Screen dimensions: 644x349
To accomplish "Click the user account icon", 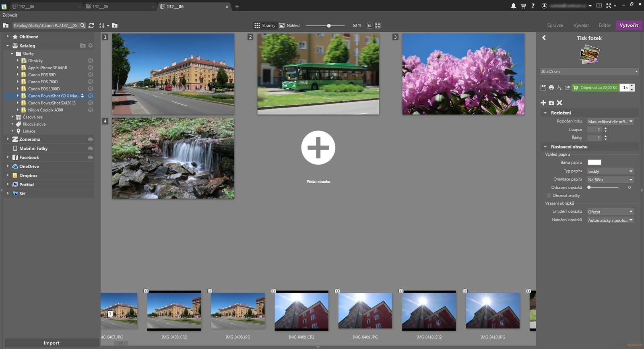I will click(544, 6).
